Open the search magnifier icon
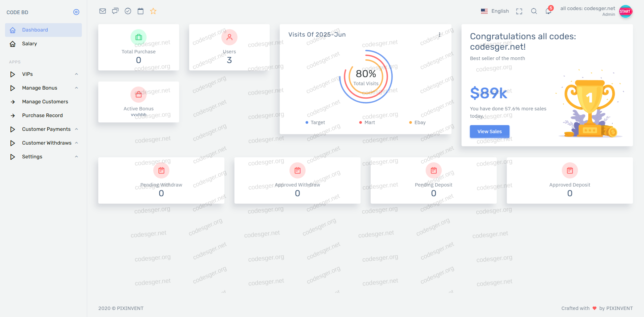 (534, 11)
